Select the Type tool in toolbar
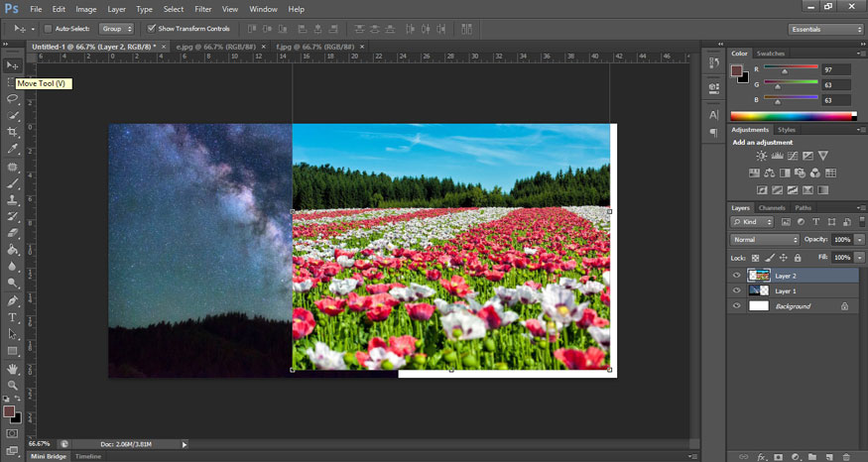This screenshot has width=868, height=462. click(13, 317)
